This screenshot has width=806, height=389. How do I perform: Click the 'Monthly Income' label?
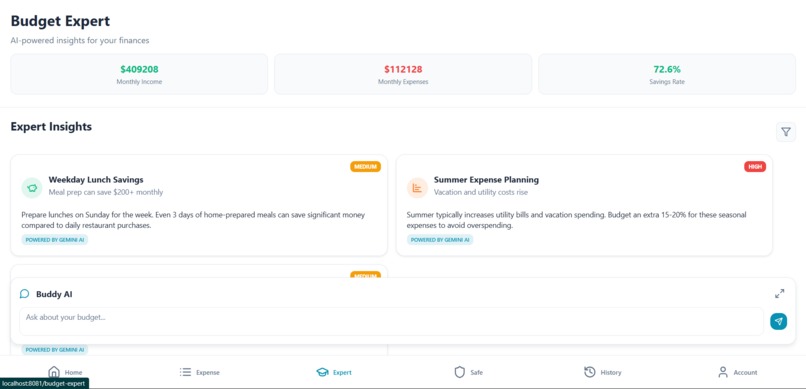point(139,82)
